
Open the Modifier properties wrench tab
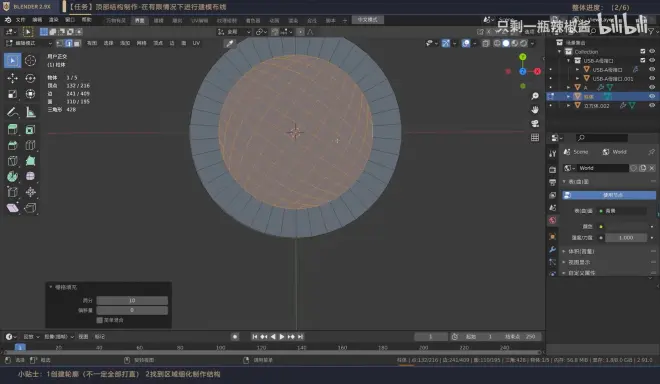coord(553,250)
